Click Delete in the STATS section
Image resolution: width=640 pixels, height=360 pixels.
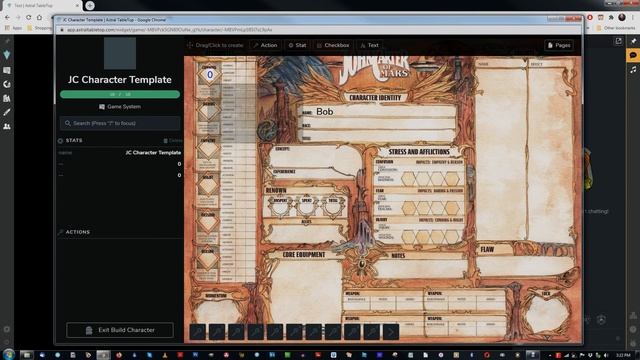[173, 140]
